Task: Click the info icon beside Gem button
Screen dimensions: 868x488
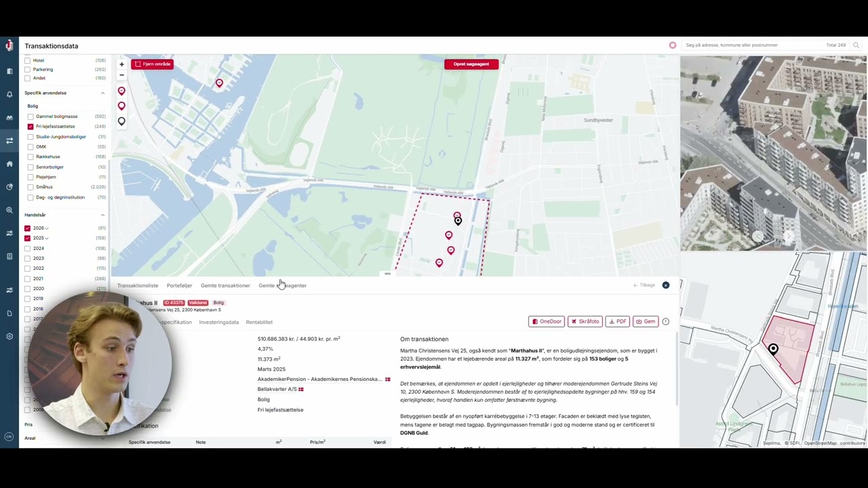Action: 665,321
